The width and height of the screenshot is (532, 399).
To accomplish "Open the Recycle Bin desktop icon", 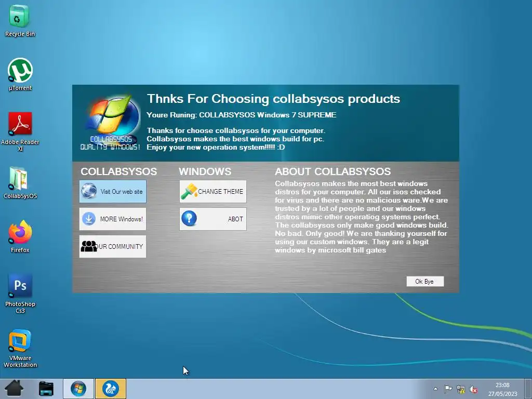I will 20,20.
